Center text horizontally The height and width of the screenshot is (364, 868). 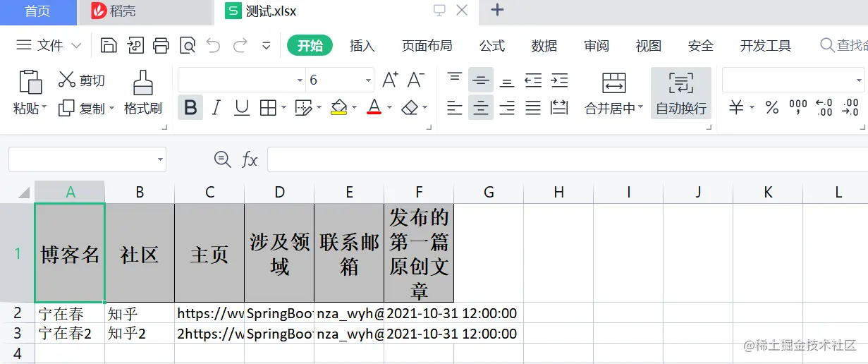tap(481, 108)
